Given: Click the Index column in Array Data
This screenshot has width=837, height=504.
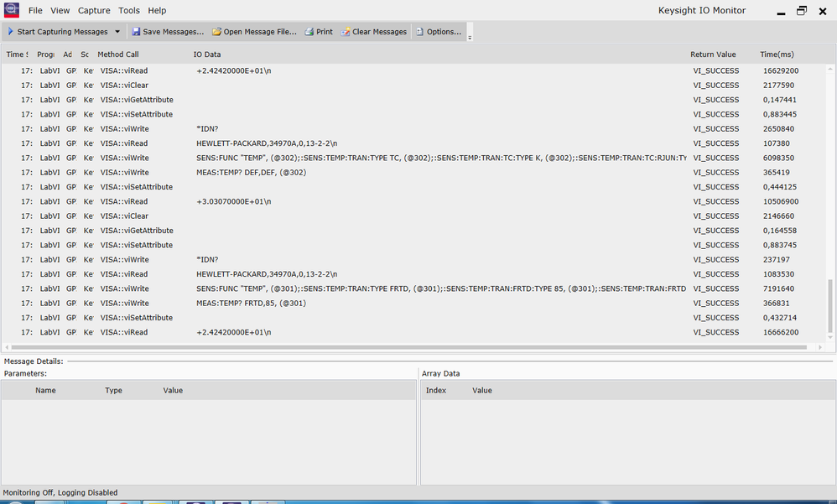Looking at the screenshot, I should [x=436, y=390].
